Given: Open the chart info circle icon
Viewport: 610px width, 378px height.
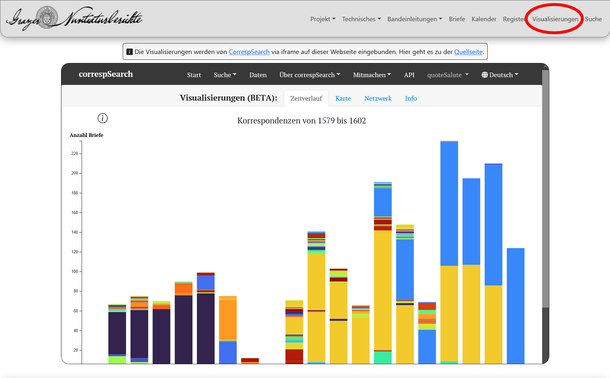Looking at the screenshot, I should coord(102,118).
